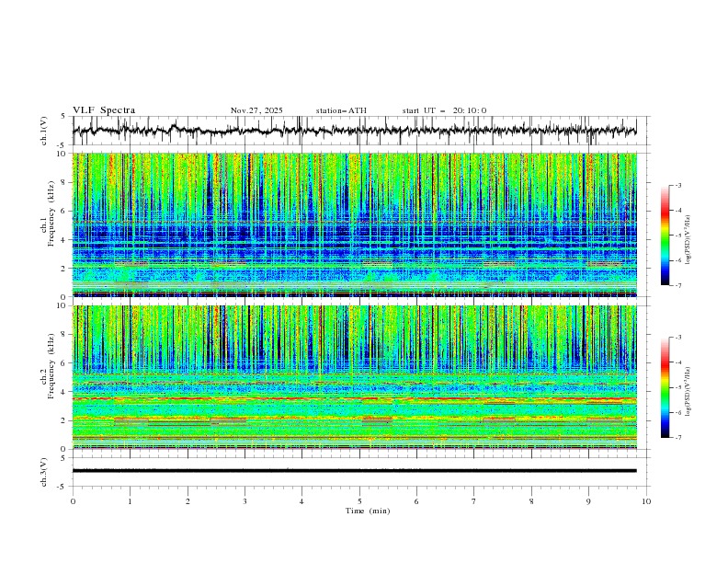
Task: Click the ch.1 color bar "log(PSD)(V²/Hz)" label
Action: click(688, 240)
